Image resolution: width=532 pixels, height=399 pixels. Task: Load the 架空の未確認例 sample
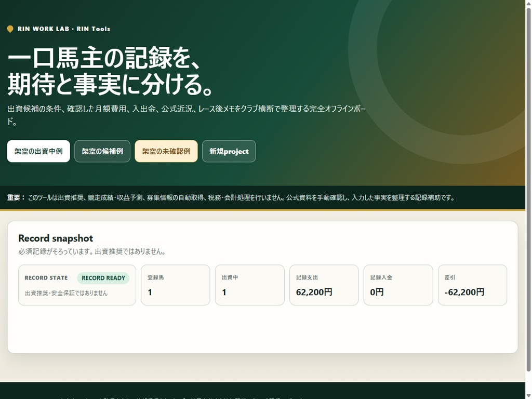tap(166, 151)
